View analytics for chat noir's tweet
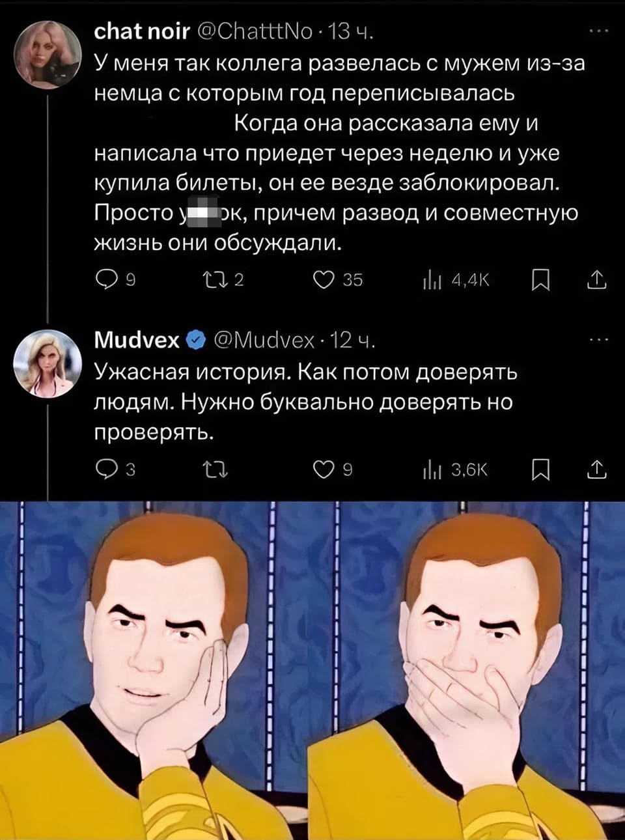 click(x=432, y=280)
